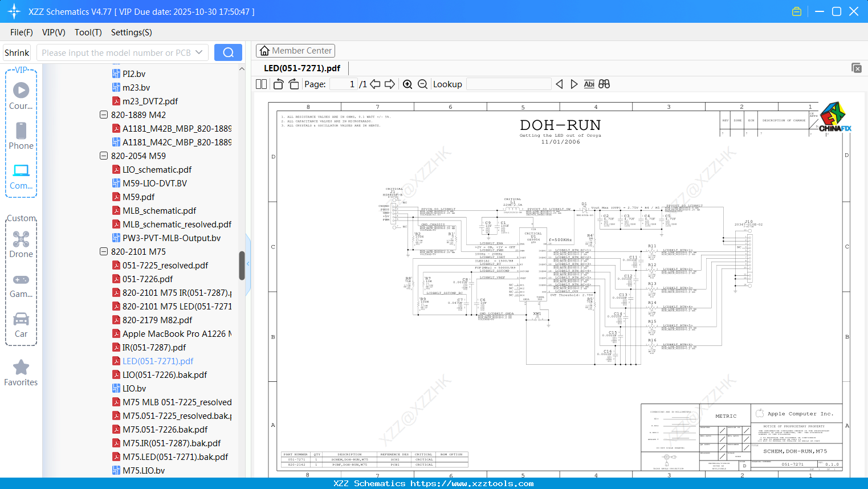Open the Drone category

(21, 244)
